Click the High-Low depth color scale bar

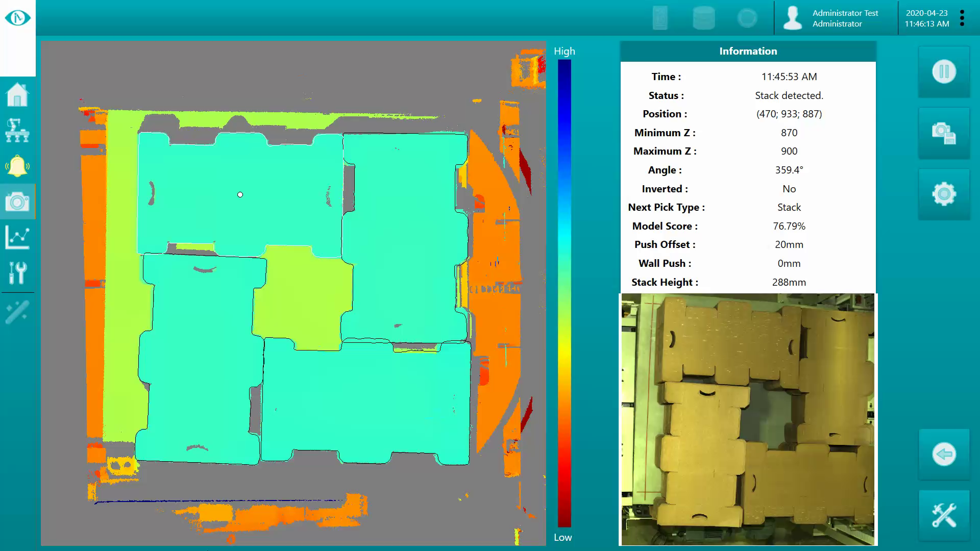[564, 293]
